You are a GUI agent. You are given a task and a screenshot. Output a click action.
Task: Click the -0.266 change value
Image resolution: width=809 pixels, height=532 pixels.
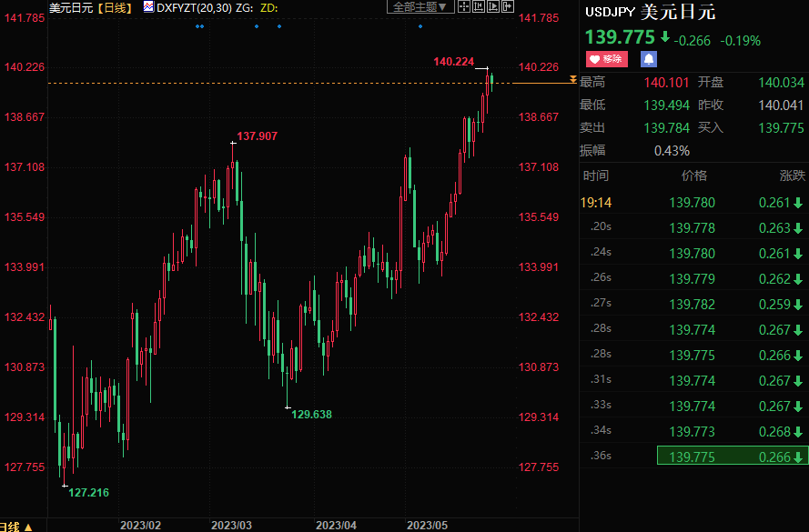[x=692, y=41]
